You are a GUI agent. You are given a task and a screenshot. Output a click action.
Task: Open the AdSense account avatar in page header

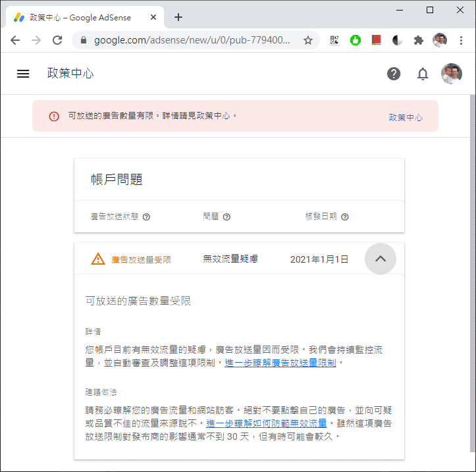[x=452, y=74]
